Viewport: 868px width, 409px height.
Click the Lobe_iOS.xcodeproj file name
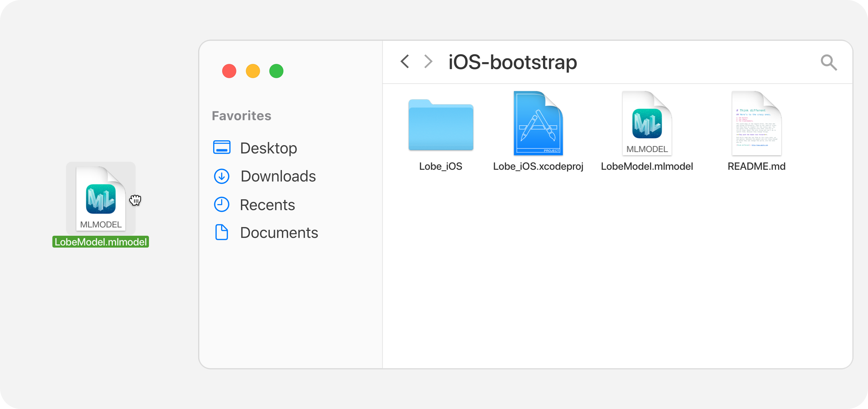tap(538, 166)
